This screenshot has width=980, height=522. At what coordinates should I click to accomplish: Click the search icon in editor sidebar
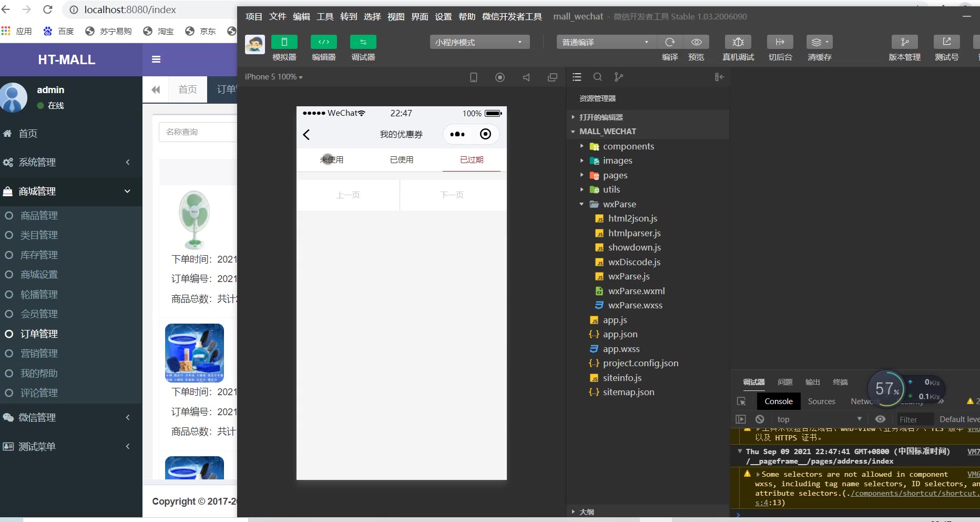click(x=598, y=77)
